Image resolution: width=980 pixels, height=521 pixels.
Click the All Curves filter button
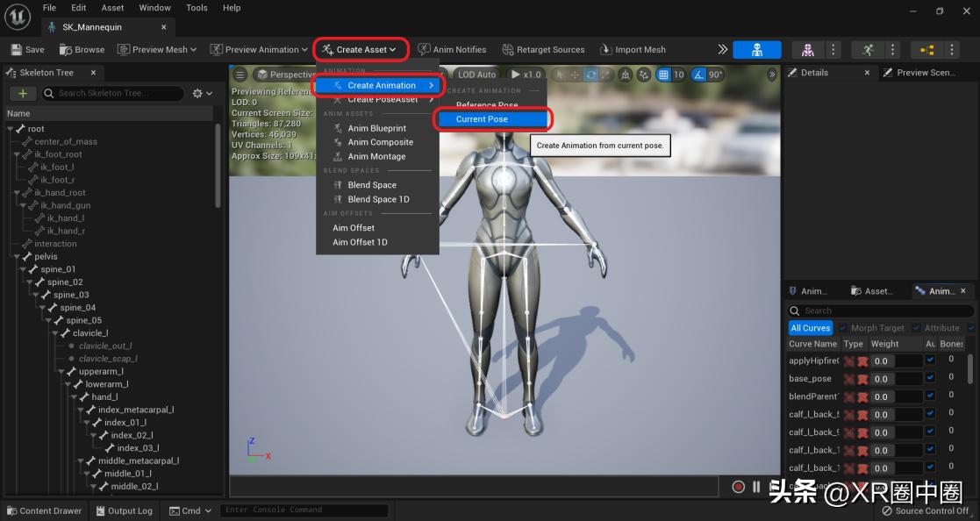(x=810, y=328)
